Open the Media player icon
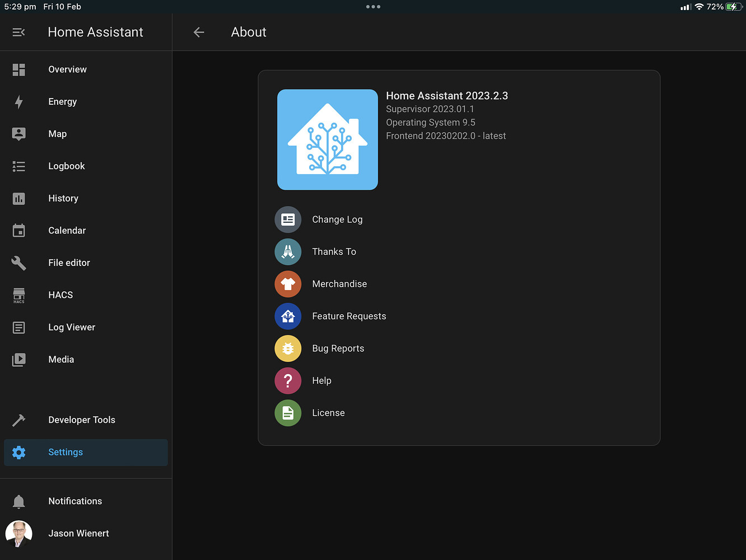Image resolution: width=746 pixels, height=560 pixels. tap(18, 360)
